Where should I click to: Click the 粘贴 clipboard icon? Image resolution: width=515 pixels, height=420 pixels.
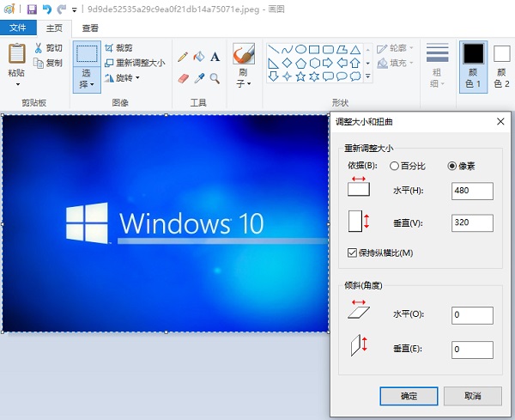(x=16, y=53)
